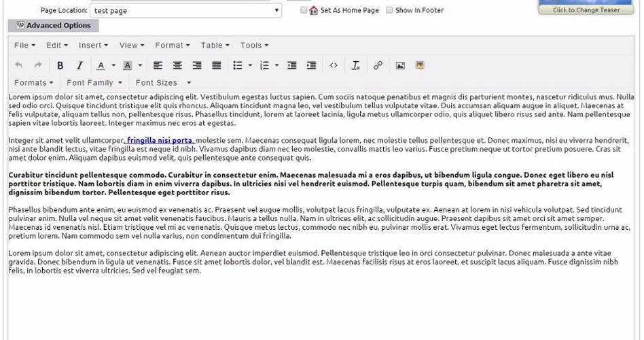Open the source code view

click(334, 65)
